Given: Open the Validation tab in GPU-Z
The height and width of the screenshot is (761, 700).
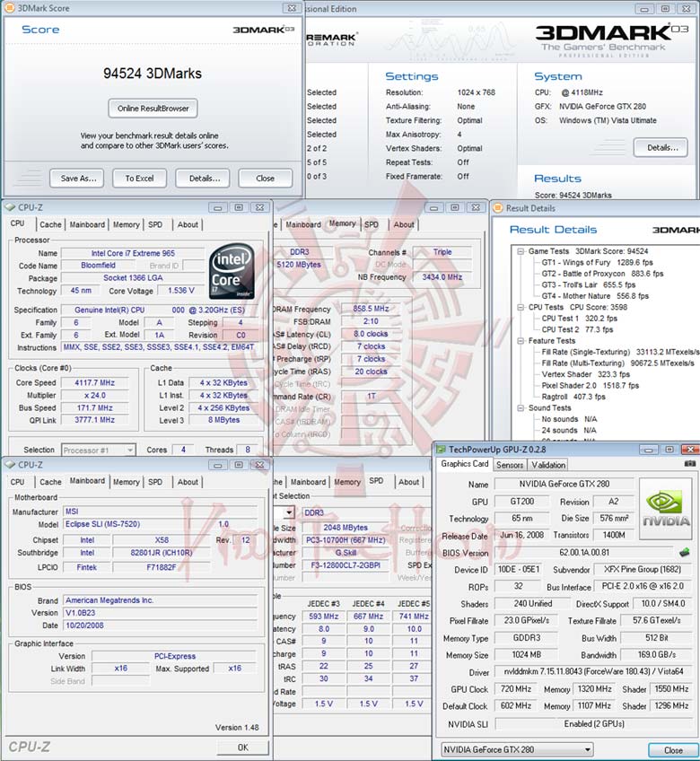Looking at the screenshot, I should [x=548, y=465].
